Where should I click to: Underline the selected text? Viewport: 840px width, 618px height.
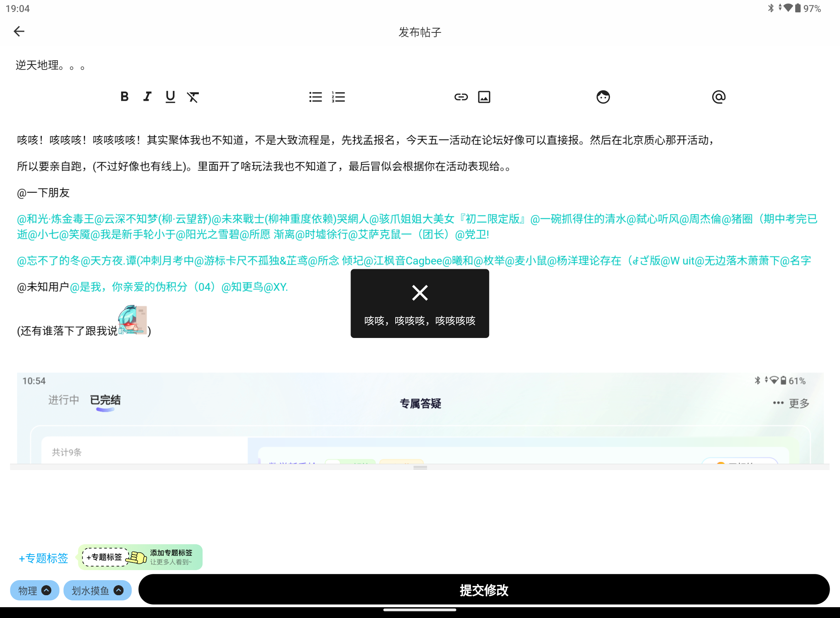[x=170, y=97]
